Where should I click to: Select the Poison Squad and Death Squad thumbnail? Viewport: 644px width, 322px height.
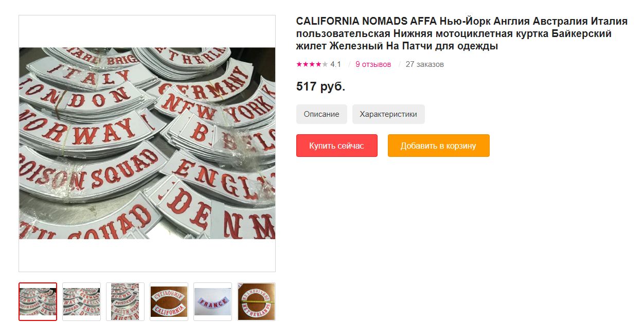125,301
